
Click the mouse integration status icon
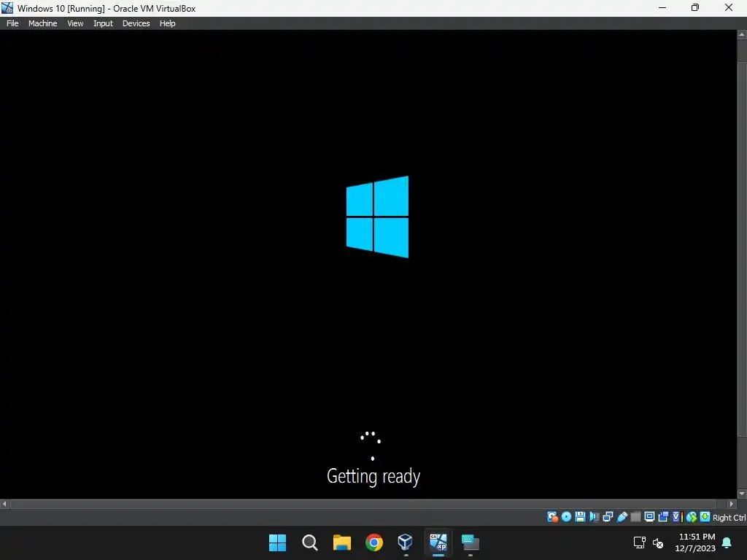tap(692, 517)
